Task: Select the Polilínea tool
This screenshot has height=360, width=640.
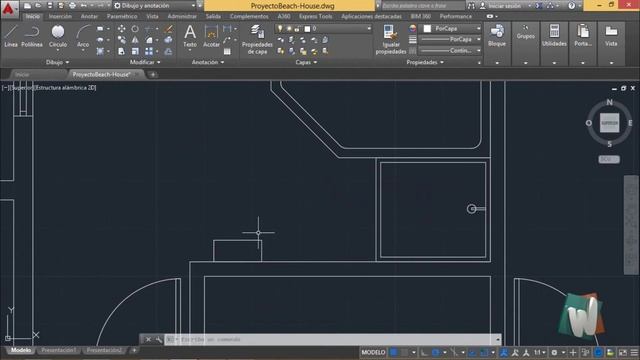Action: 32,36
